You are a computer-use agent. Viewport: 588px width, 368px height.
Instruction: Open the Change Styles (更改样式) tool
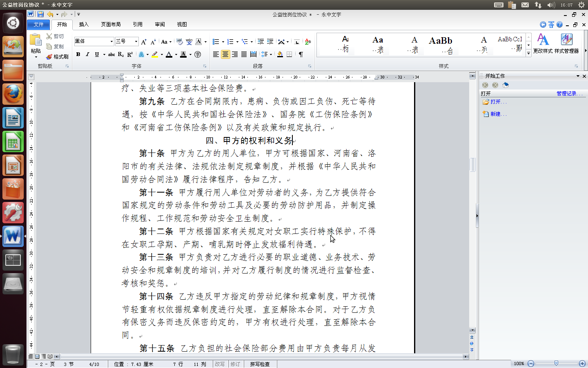pyautogui.click(x=543, y=44)
